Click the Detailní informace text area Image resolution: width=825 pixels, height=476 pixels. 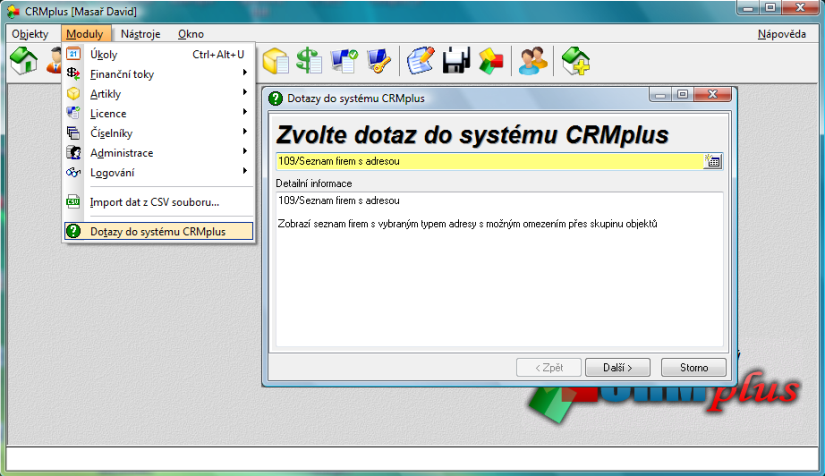point(499,269)
